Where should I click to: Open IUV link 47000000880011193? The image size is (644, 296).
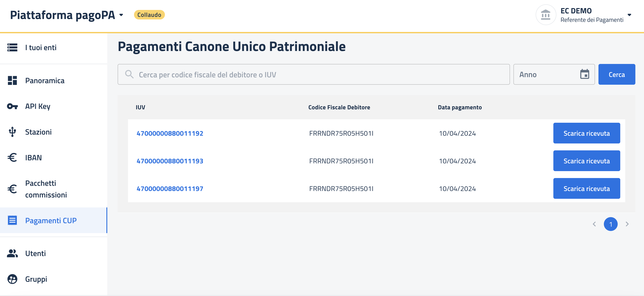coord(170,161)
